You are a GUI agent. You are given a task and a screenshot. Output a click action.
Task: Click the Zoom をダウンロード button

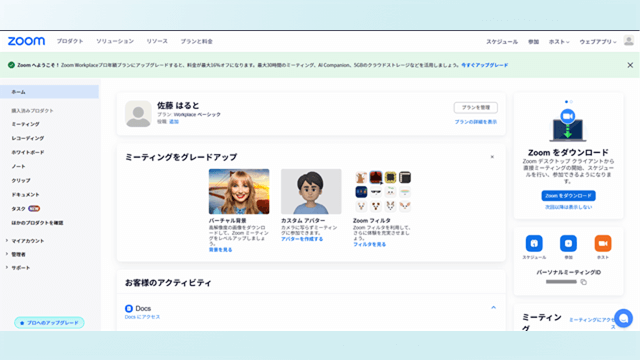click(x=568, y=196)
